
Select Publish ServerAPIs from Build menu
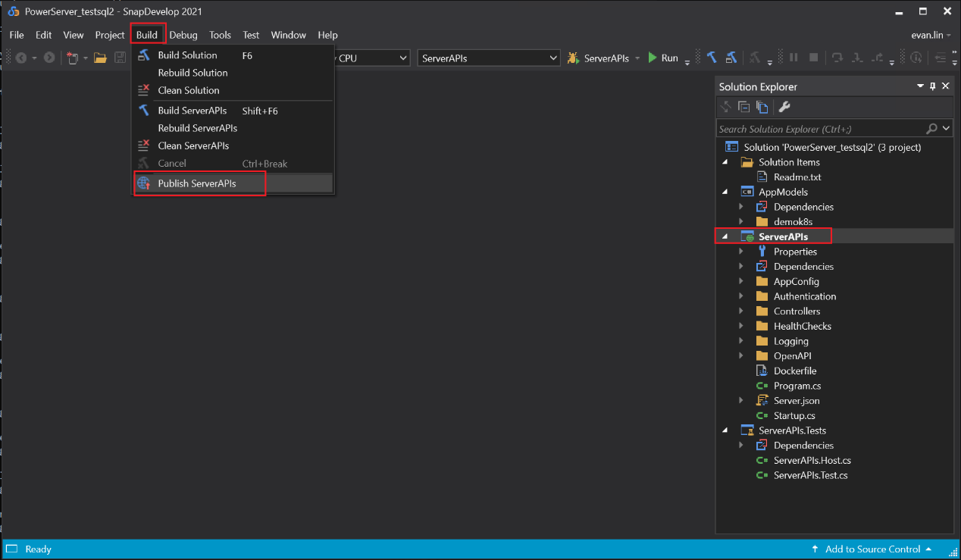[196, 183]
